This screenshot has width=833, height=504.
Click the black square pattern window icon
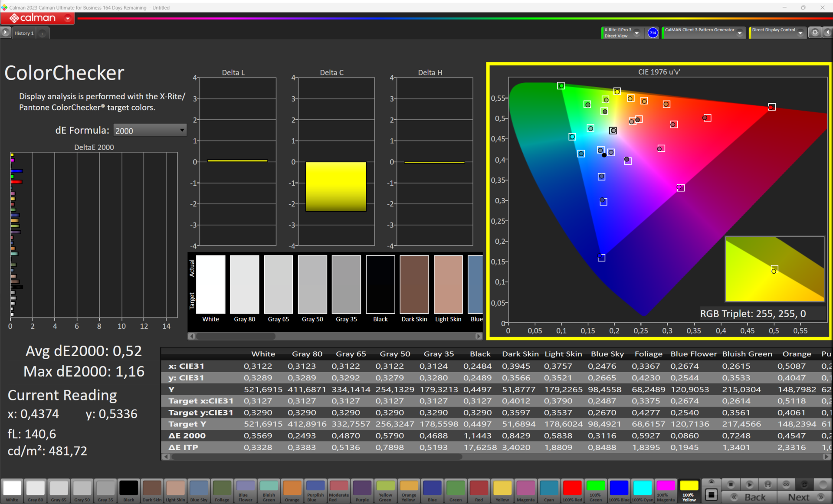tap(711, 495)
